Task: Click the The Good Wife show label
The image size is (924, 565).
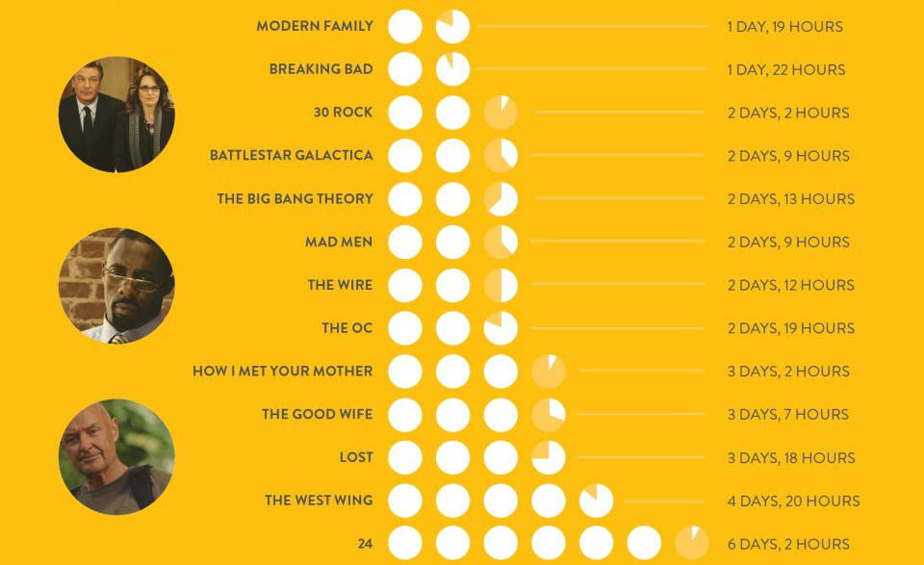Action: click(x=317, y=414)
